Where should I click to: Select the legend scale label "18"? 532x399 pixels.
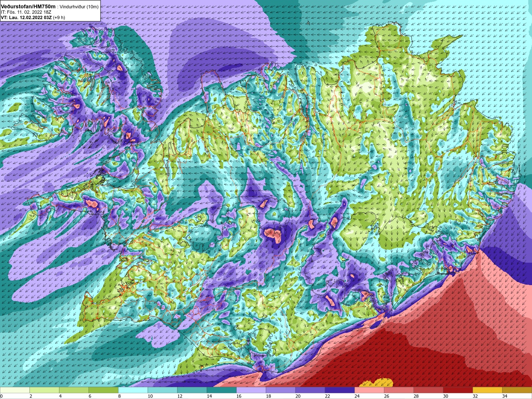(268, 396)
